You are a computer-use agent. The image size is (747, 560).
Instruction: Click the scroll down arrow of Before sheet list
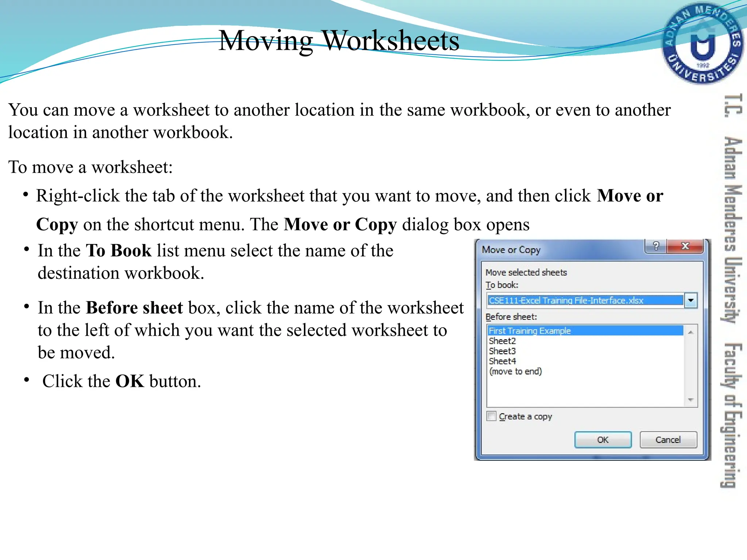point(690,400)
